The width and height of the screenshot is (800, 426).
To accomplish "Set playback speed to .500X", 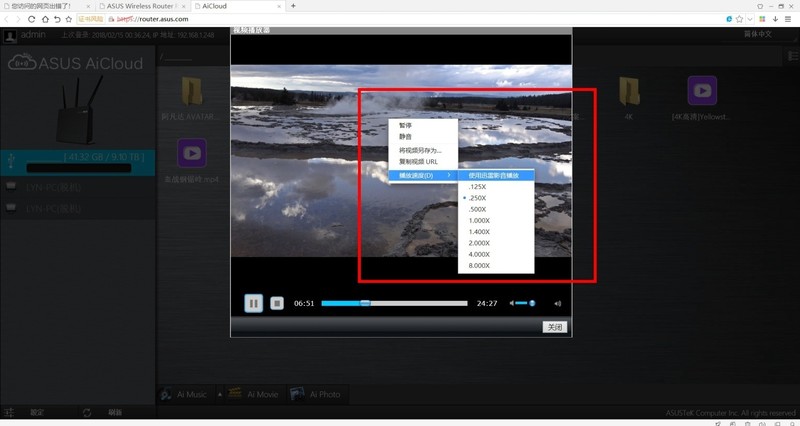I will 496,209.
